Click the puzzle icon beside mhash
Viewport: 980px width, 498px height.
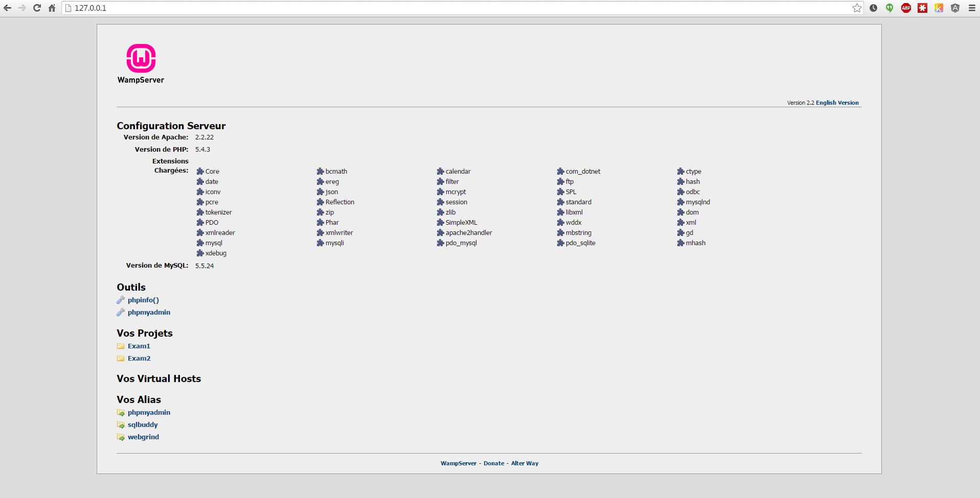click(x=681, y=243)
